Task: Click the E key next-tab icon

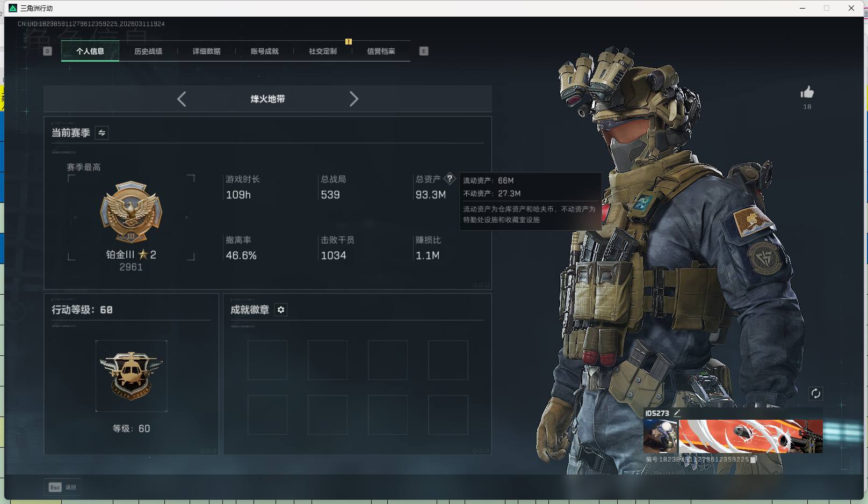Action: tap(424, 51)
